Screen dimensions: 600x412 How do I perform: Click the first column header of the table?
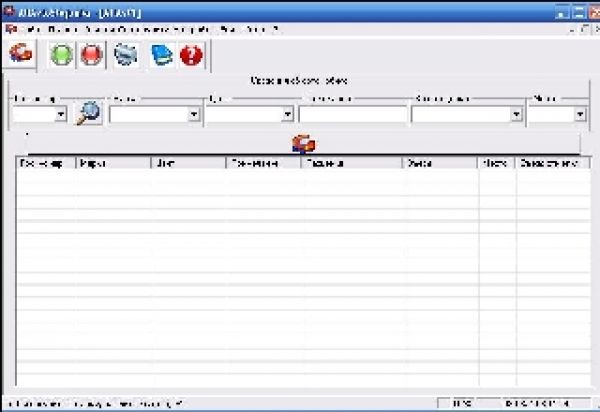46,163
